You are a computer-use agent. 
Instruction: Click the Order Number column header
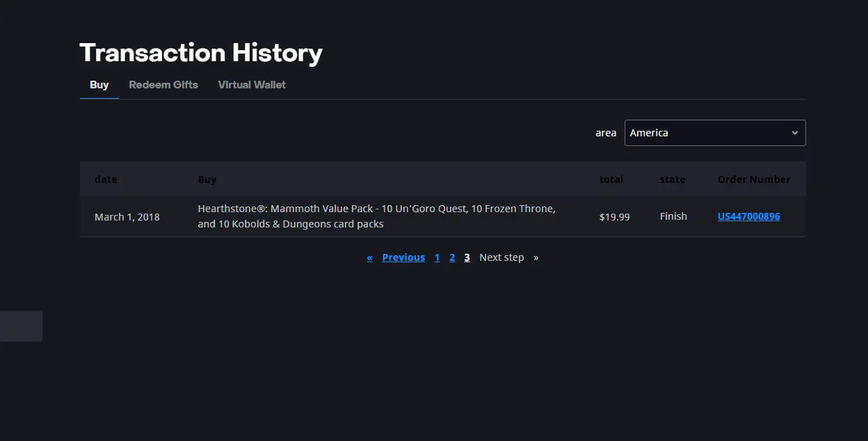754,179
